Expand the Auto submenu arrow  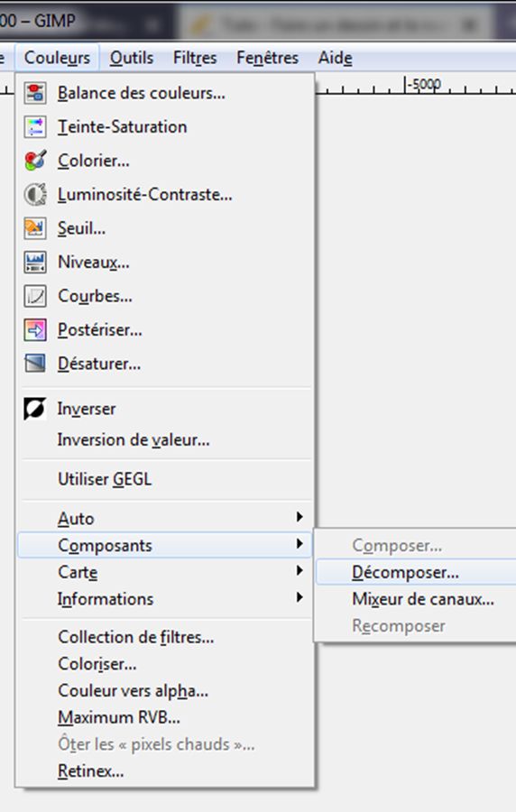point(299,517)
